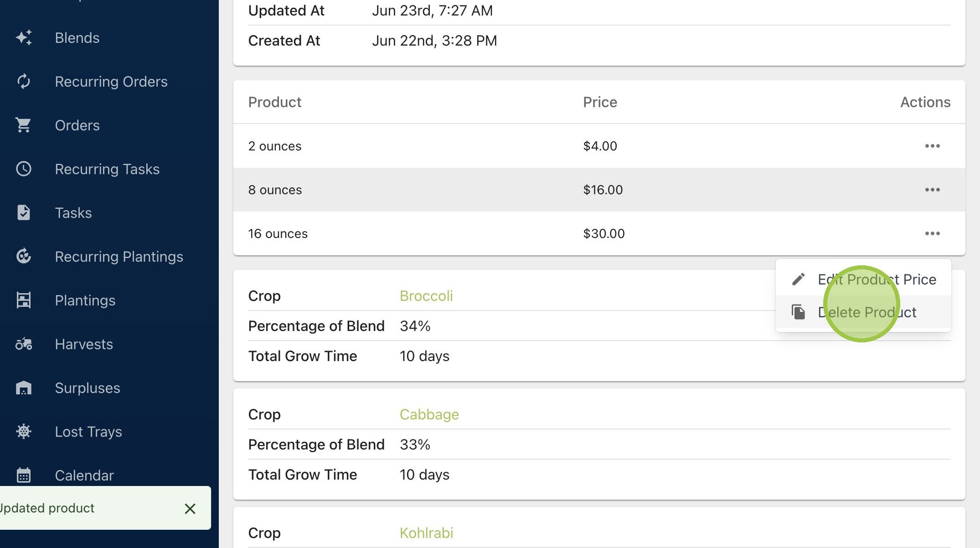The width and height of the screenshot is (980, 548).
Task: Click the Calendar icon in sidebar
Action: 24,476
